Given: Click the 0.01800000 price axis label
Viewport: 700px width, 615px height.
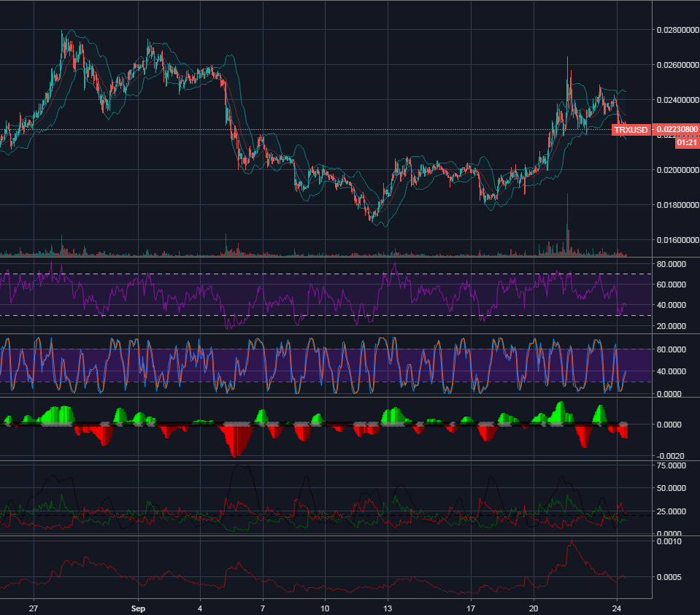Looking at the screenshot, I should [x=677, y=205].
